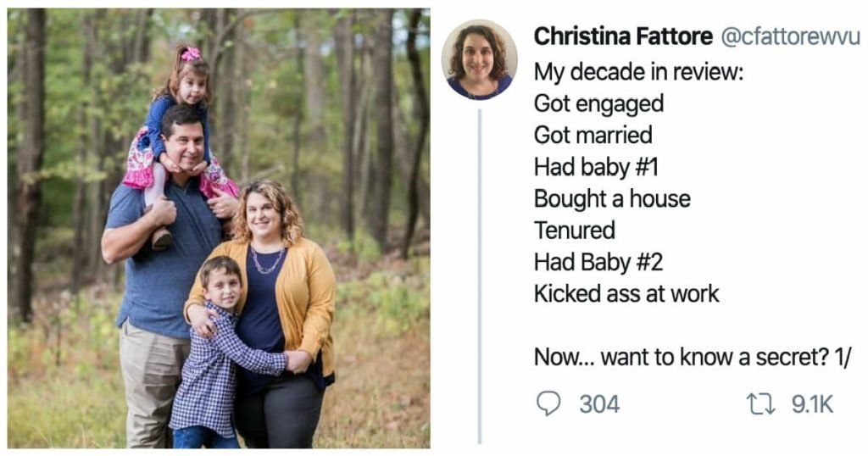The width and height of the screenshot is (868, 456).
Task: Click the "My decade in review:" line
Action: (638, 71)
